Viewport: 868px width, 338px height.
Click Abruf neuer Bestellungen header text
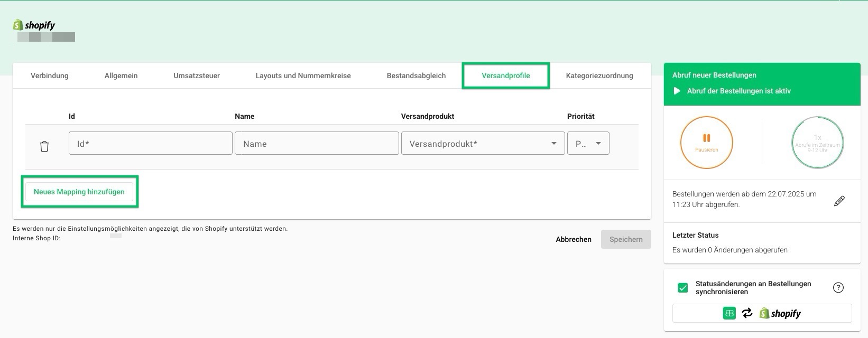point(714,75)
